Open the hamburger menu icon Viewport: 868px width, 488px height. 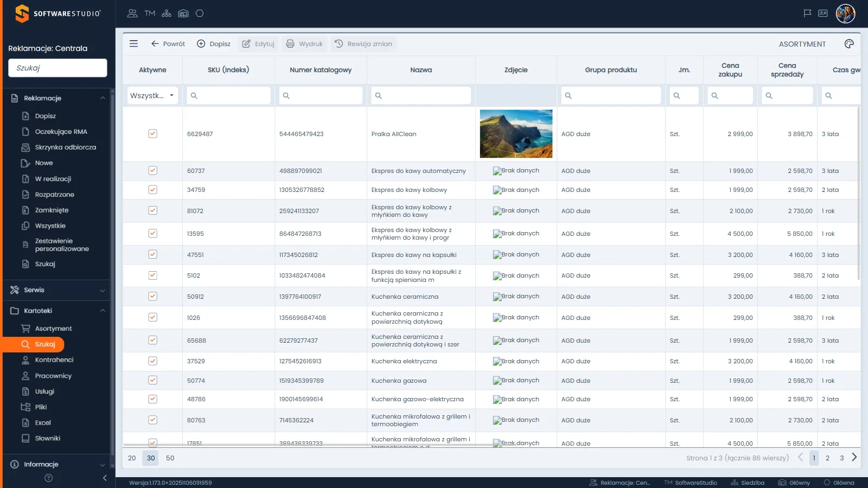pos(133,44)
